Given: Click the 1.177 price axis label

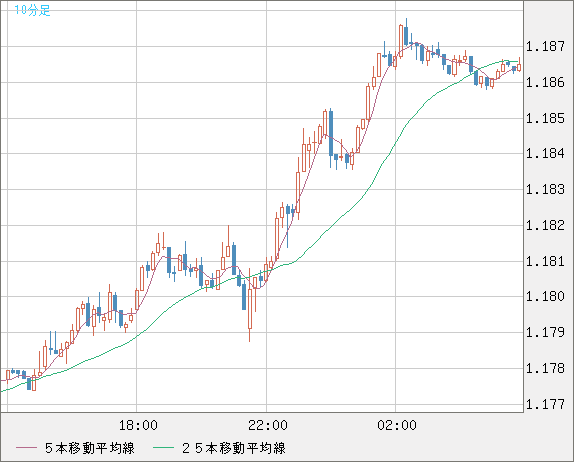Looking at the screenshot, I should pyautogui.click(x=545, y=404).
